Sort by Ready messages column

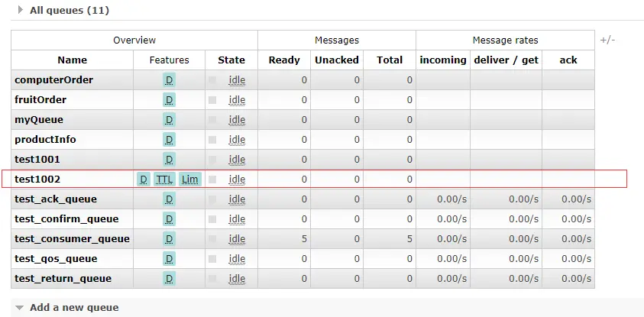coord(284,60)
